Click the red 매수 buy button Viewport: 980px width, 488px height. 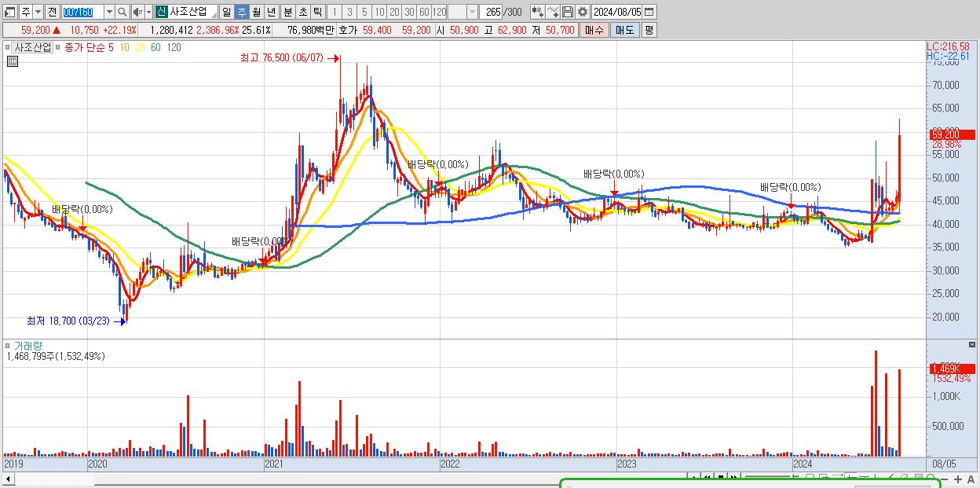point(594,30)
